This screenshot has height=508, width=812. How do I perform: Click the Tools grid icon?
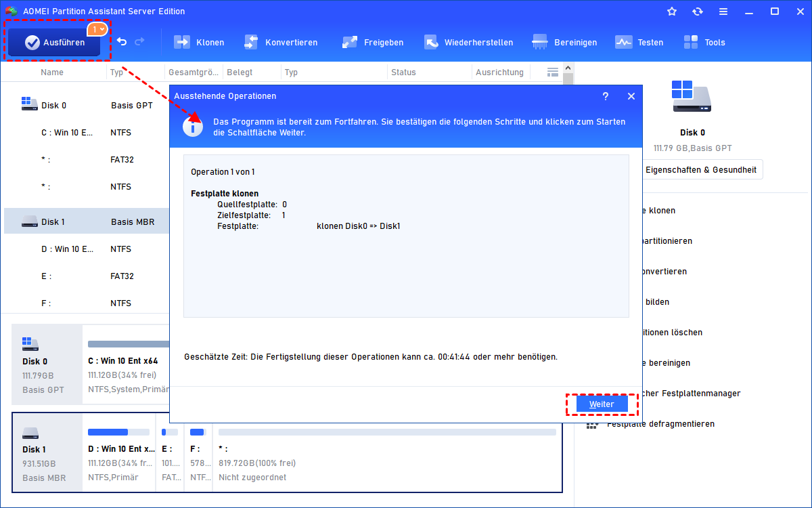click(691, 42)
